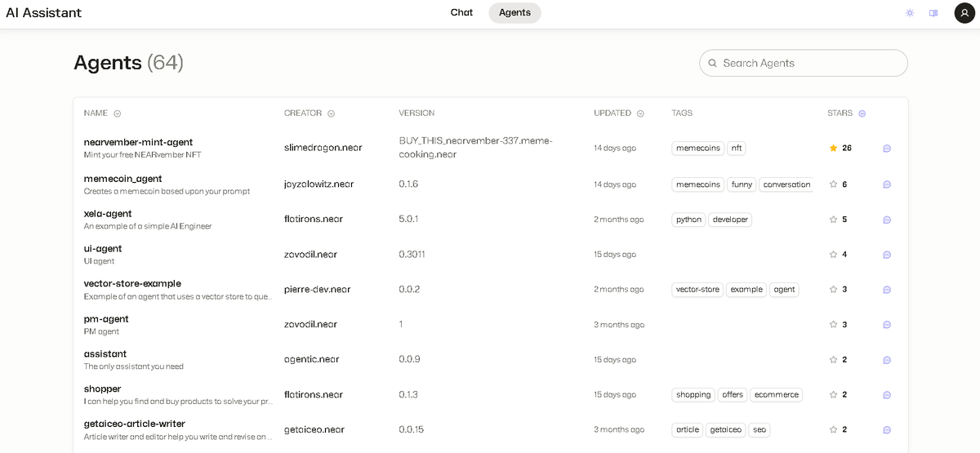Star the memecoin_agent
The height and width of the screenshot is (453, 980).
(x=833, y=184)
